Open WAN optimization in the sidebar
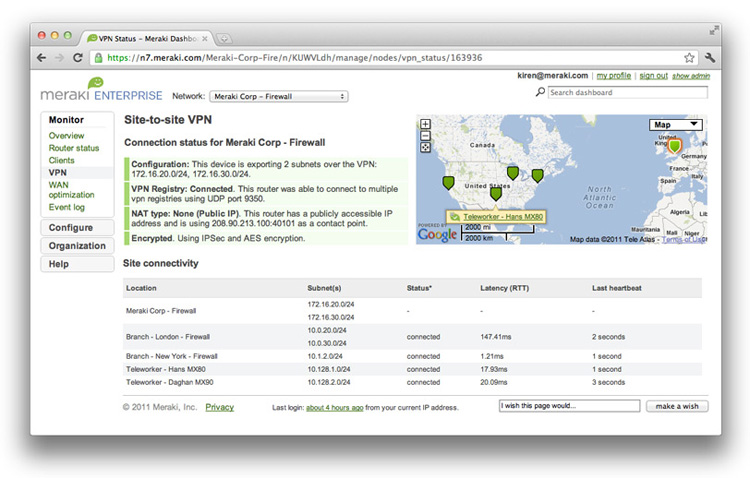The image size is (750, 478). [x=71, y=190]
